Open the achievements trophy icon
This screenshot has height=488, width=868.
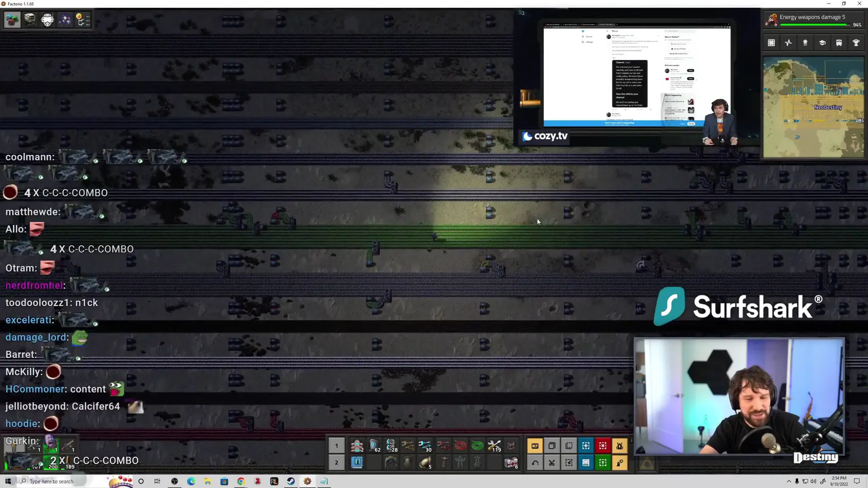tap(856, 42)
